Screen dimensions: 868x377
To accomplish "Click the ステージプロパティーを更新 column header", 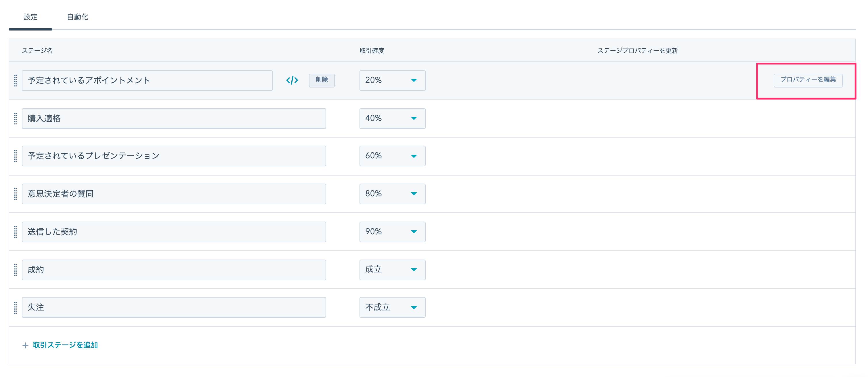I will 638,51.
